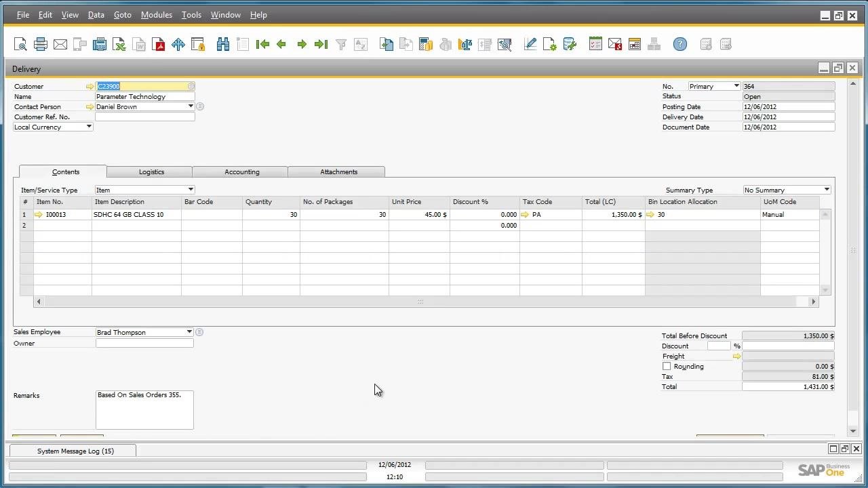Viewport: 868px width, 488px height.
Task: Open the Tools menu
Action: pos(191,15)
